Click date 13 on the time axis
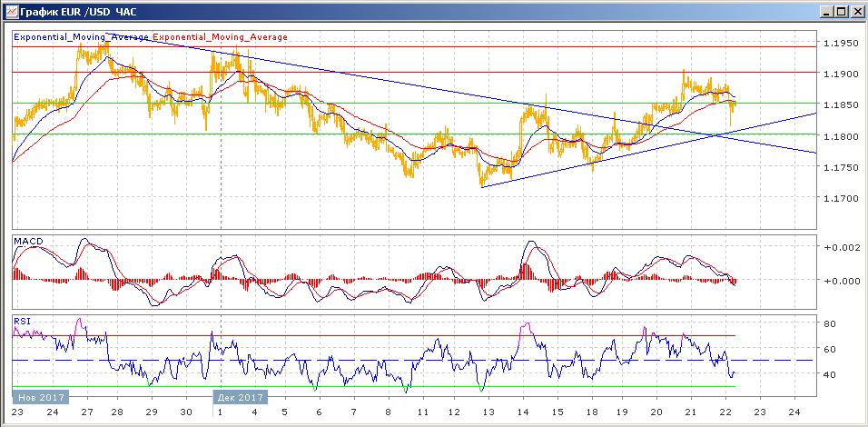 click(488, 412)
